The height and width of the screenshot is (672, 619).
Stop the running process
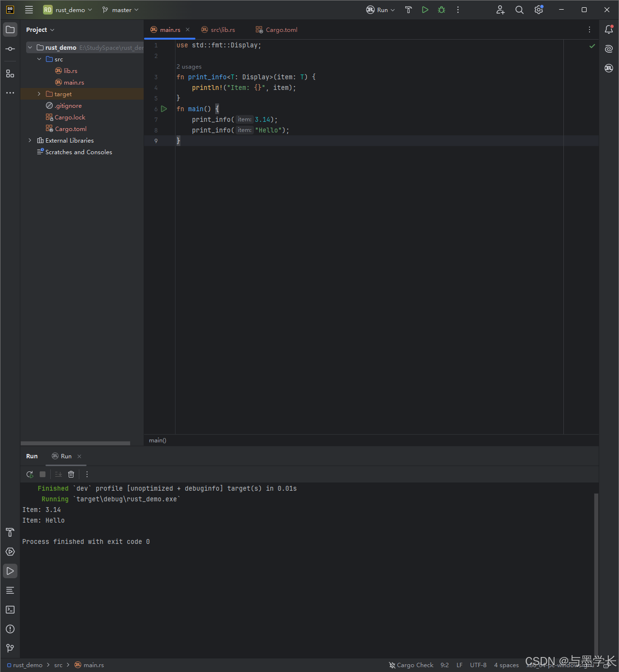(x=43, y=474)
